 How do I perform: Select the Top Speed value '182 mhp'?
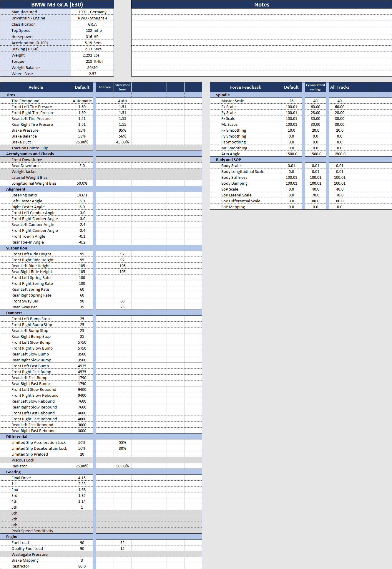pyautogui.click(x=92, y=30)
